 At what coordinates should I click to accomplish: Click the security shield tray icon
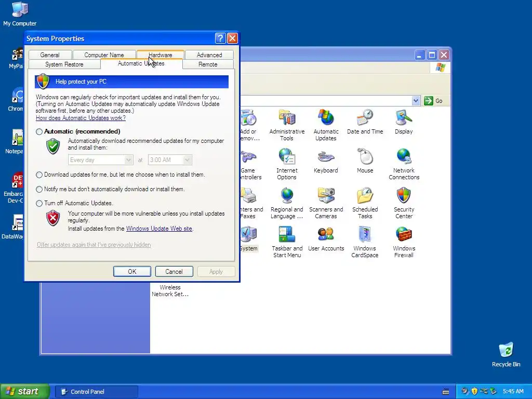pos(474,391)
